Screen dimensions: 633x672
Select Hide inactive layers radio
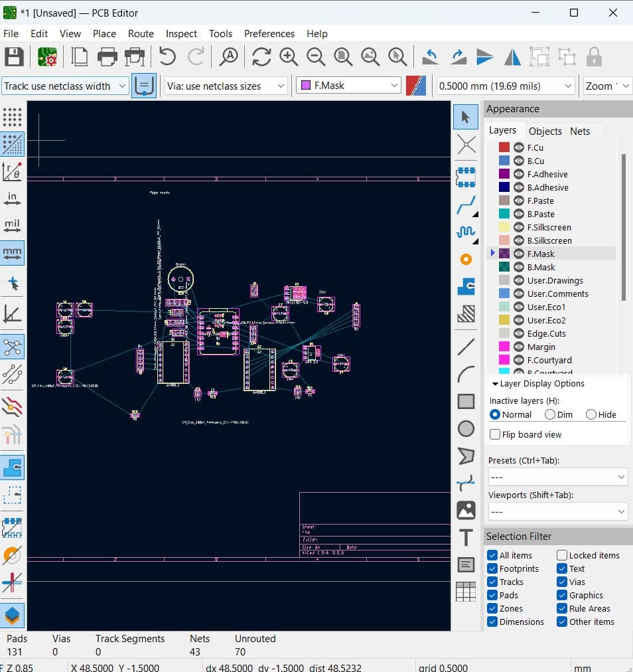coord(591,414)
